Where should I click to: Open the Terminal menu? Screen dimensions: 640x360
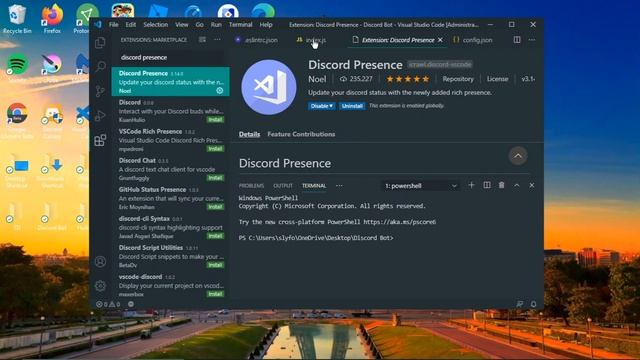click(240, 24)
